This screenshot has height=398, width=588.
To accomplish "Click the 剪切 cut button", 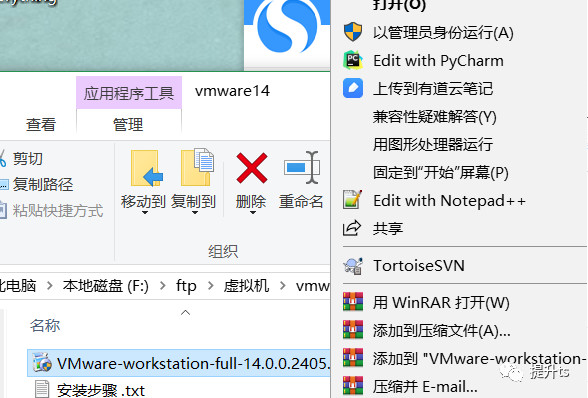I will click(21, 158).
